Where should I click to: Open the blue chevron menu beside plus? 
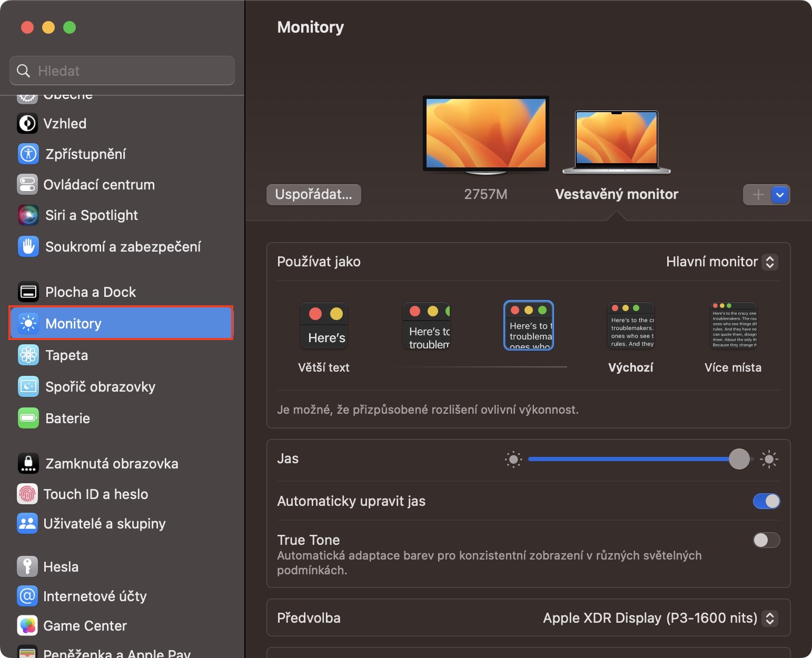780,195
